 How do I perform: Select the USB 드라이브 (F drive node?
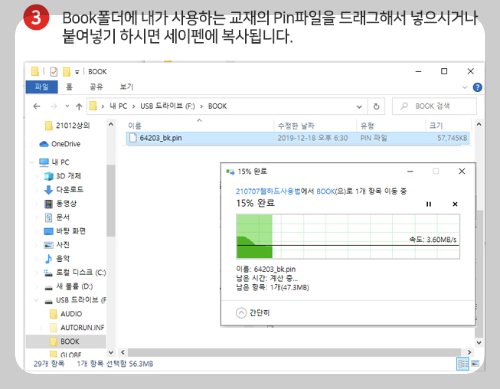(76, 300)
